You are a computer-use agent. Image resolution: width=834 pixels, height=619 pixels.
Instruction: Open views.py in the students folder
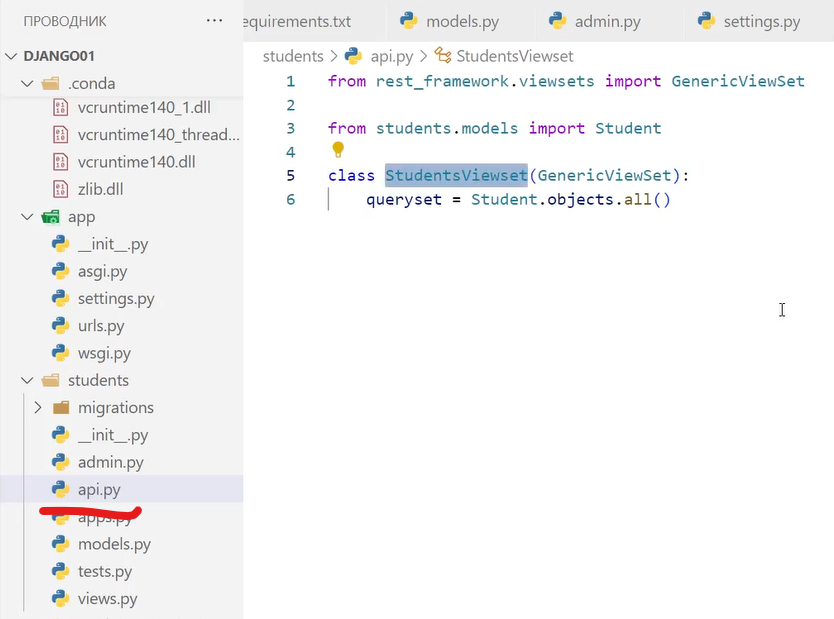(107, 599)
